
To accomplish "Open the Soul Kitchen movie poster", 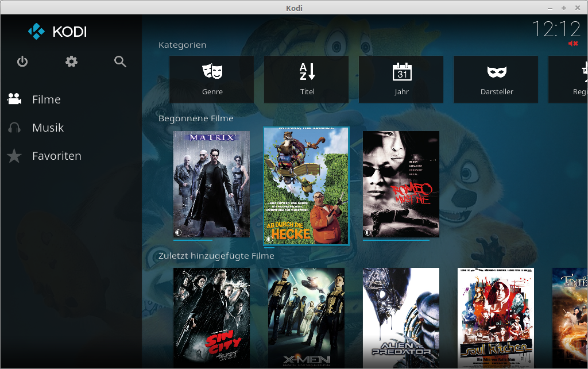I will 496,318.
